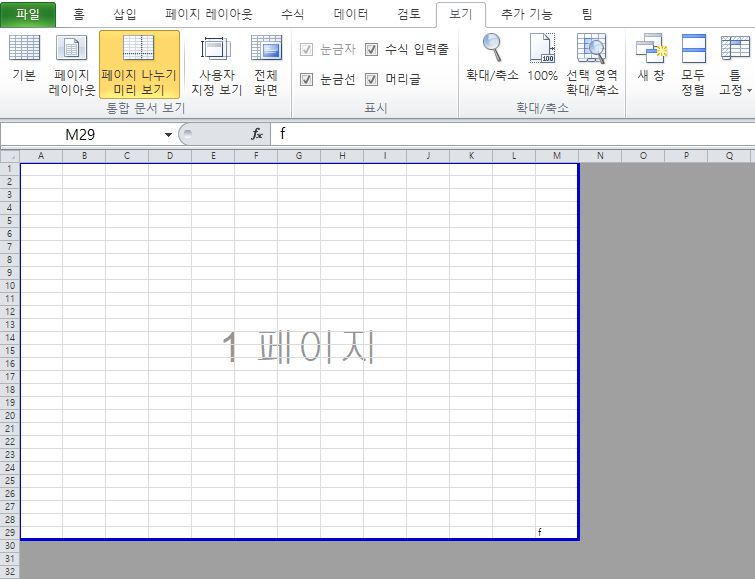Select column Q header
Image resolution: width=755 pixels, height=579 pixels.
pos(729,156)
